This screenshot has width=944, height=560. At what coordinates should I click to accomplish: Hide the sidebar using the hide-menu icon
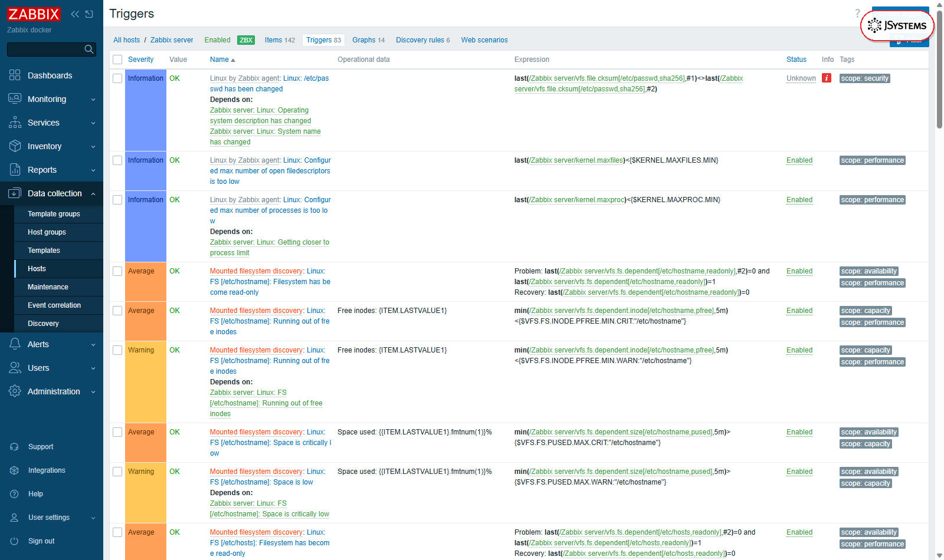pos(89,14)
